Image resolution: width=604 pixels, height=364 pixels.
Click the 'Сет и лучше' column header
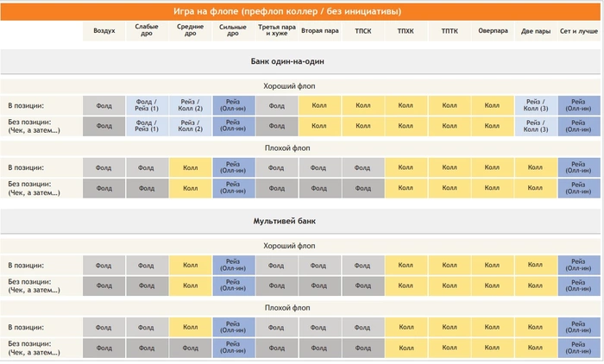click(579, 31)
